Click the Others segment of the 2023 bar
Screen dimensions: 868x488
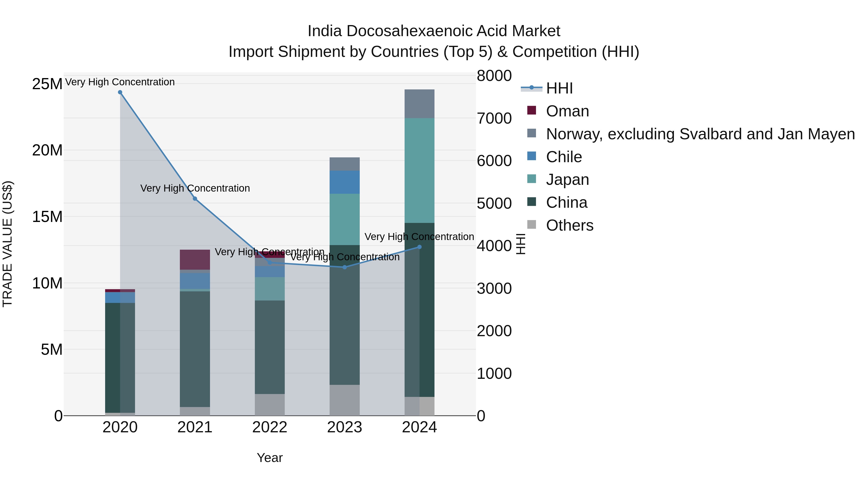pyautogui.click(x=344, y=400)
